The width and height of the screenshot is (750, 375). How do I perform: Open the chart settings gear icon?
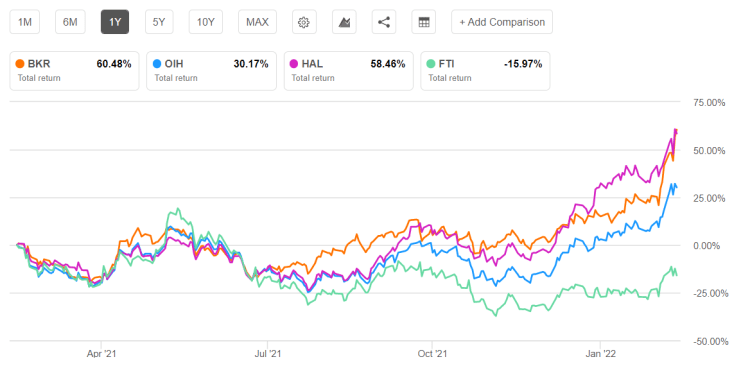click(x=304, y=22)
